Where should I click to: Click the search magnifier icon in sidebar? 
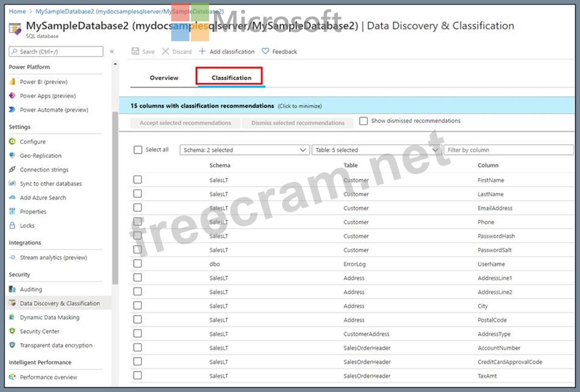click(x=15, y=52)
